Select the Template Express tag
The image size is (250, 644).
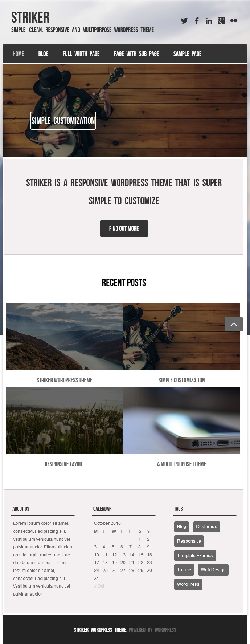click(195, 556)
